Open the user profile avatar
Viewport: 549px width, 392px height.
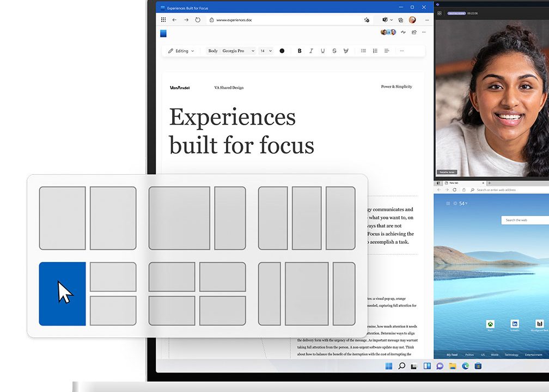(412, 20)
